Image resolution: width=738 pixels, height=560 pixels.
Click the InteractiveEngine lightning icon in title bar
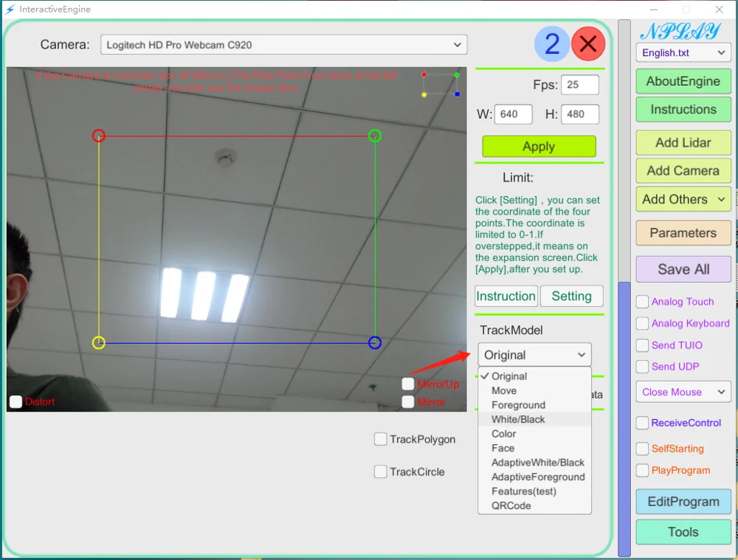(x=9, y=9)
